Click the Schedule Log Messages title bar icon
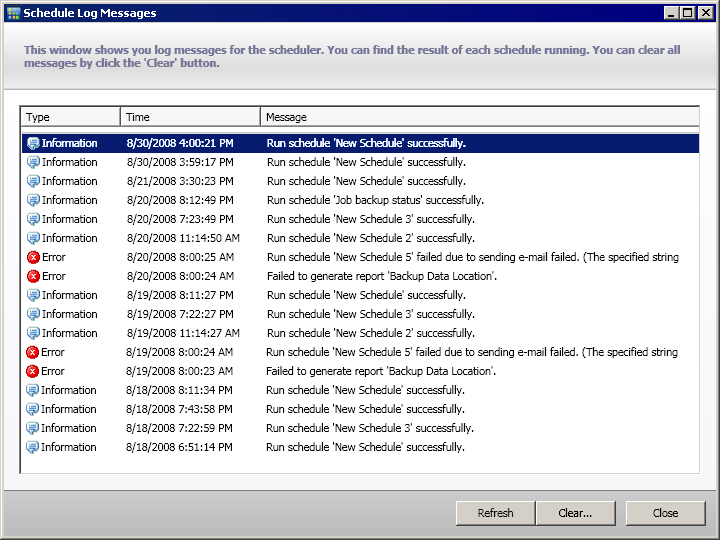Screen dimensions: 720x540 click(13, 13)
